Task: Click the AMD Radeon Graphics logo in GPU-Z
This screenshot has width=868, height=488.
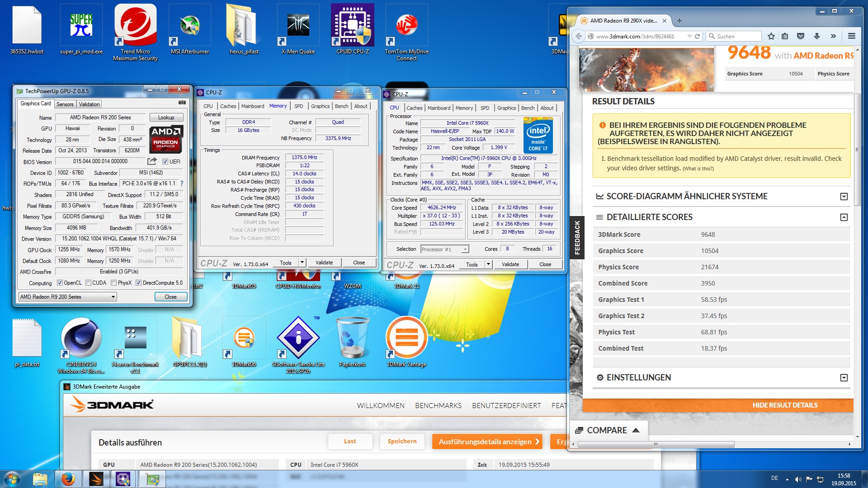Action: [x=166, y=139]
